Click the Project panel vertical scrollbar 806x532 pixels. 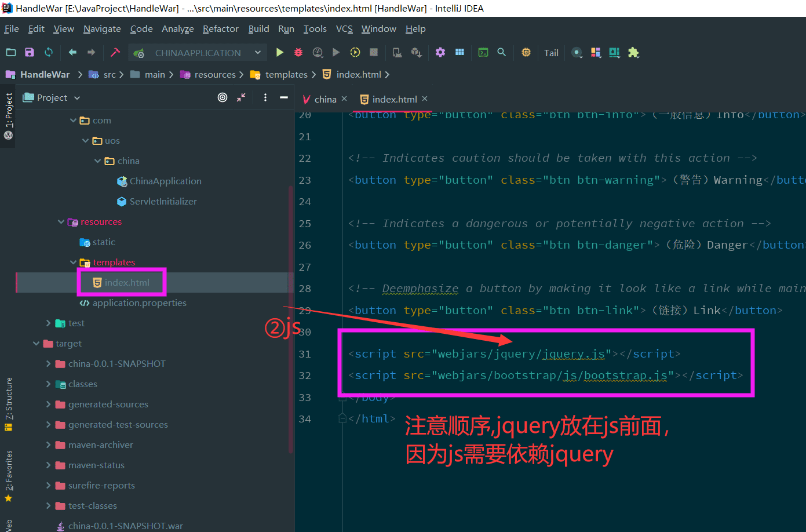point(291,319)
